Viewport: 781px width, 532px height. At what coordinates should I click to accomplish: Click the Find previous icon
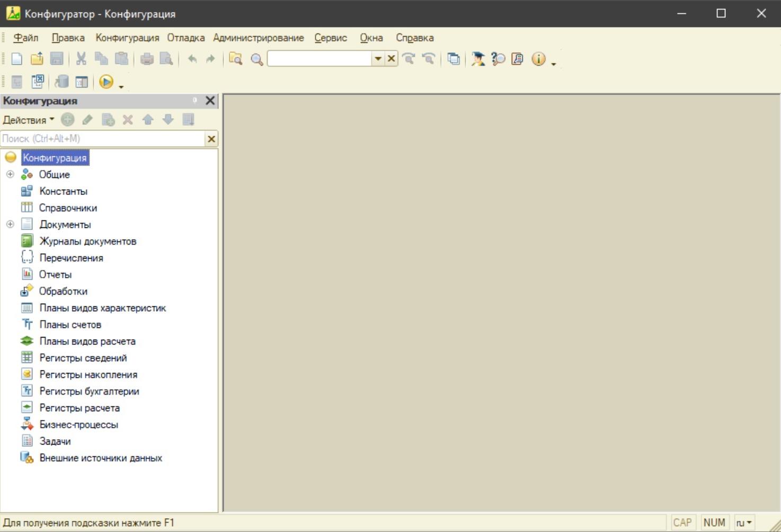pyautogui.click(x=428, y=59)
